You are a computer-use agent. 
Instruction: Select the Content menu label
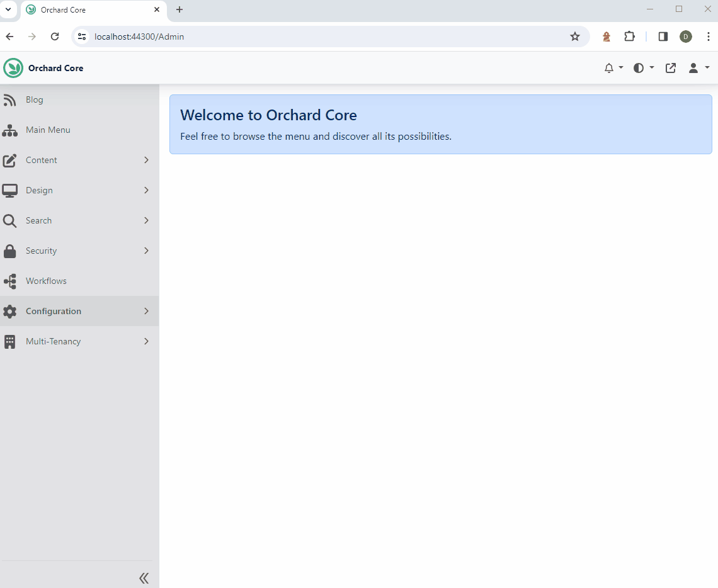[41, 160]
